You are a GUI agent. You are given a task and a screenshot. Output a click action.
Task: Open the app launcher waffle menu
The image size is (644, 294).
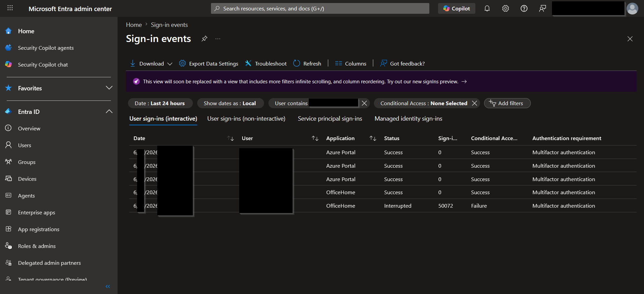(x=10, y=8)
